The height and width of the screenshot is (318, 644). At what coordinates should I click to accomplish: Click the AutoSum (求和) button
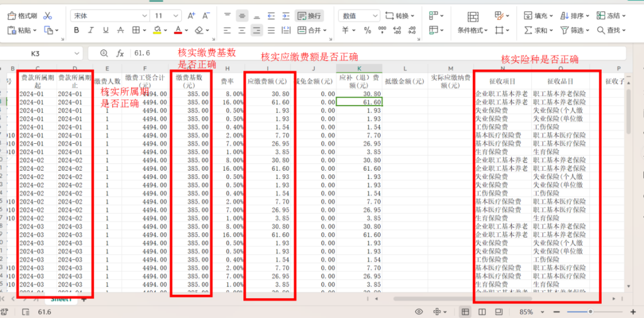pos(539,30)
